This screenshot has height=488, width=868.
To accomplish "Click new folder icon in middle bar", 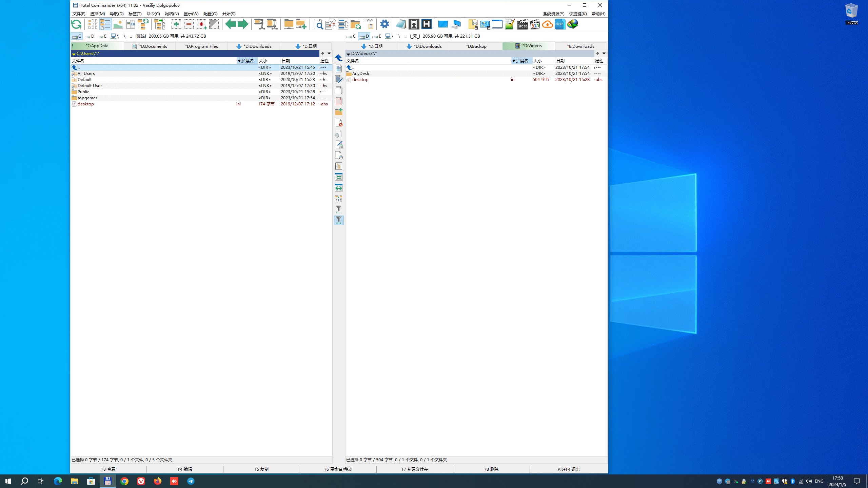I will tap(338, 112).
